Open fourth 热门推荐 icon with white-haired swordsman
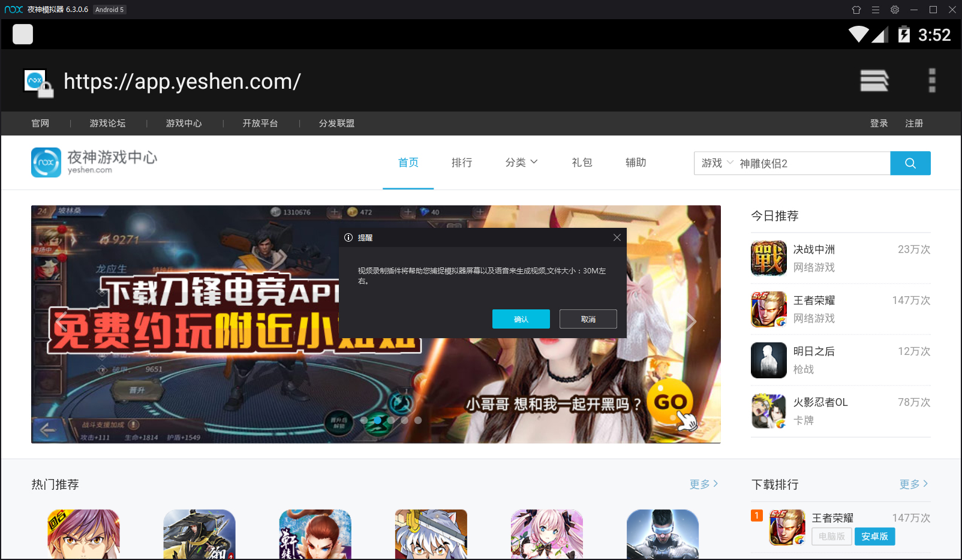The width and height of the screenshot is (962, 560). [x=431, y=534]
